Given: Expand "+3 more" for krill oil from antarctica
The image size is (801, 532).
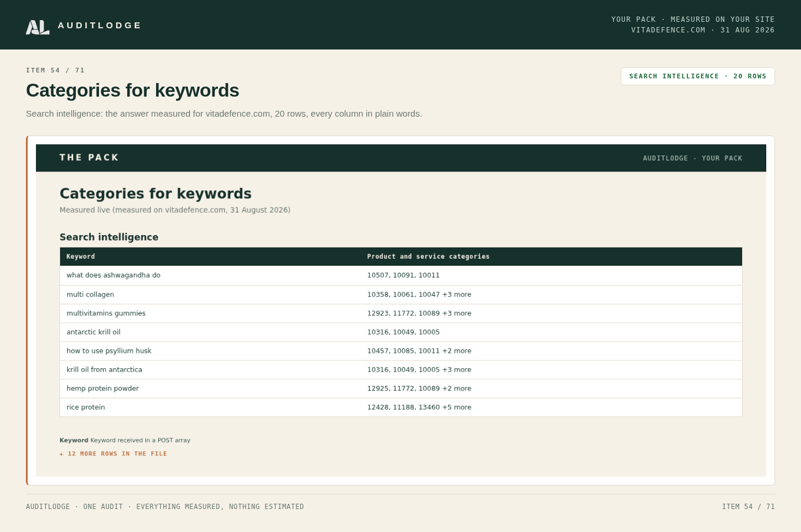Looking at the screenshot, I should coord(457,370).
